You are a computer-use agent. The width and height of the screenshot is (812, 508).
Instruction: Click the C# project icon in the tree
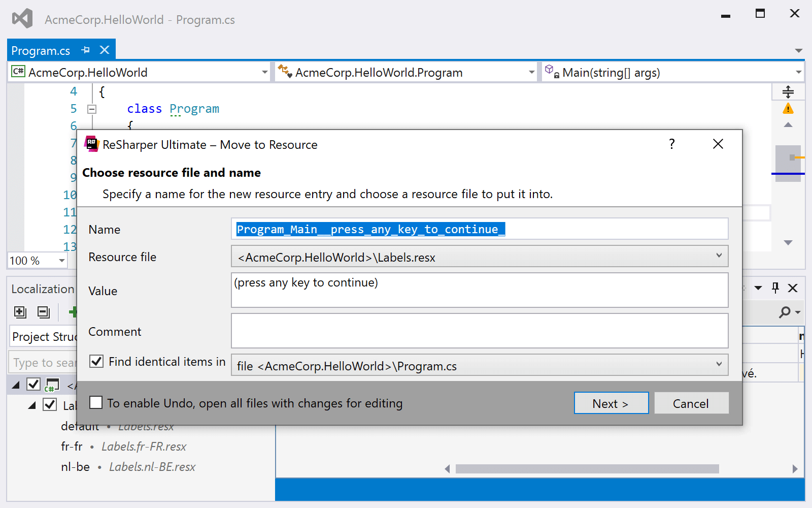click(52, 385)
